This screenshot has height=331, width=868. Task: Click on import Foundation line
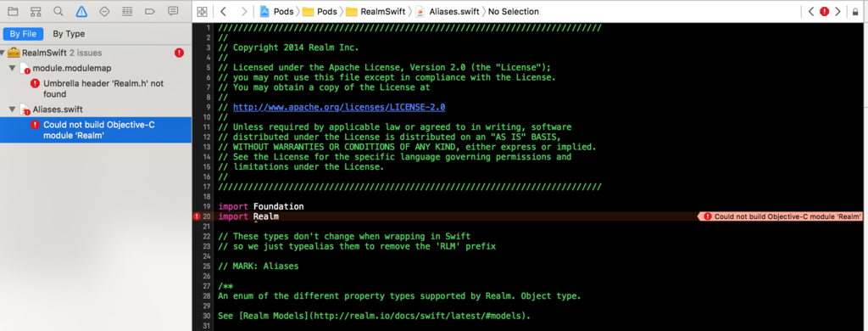coord(261,206)
